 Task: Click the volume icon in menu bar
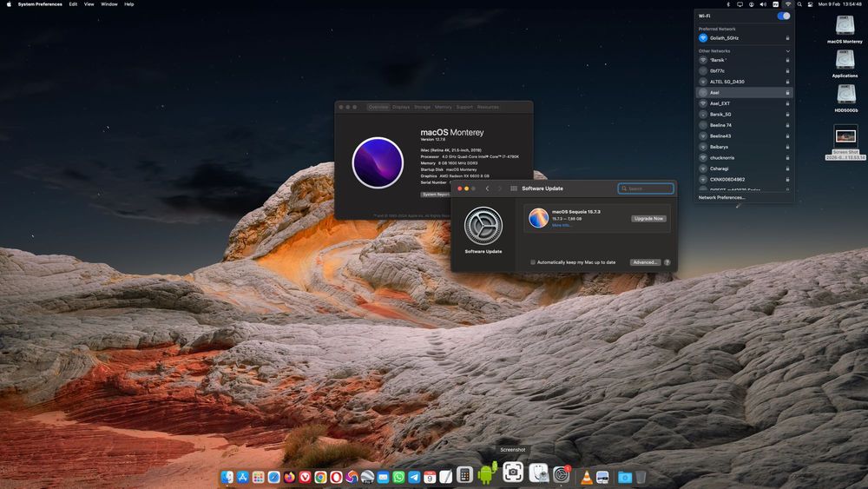[763, 3]
